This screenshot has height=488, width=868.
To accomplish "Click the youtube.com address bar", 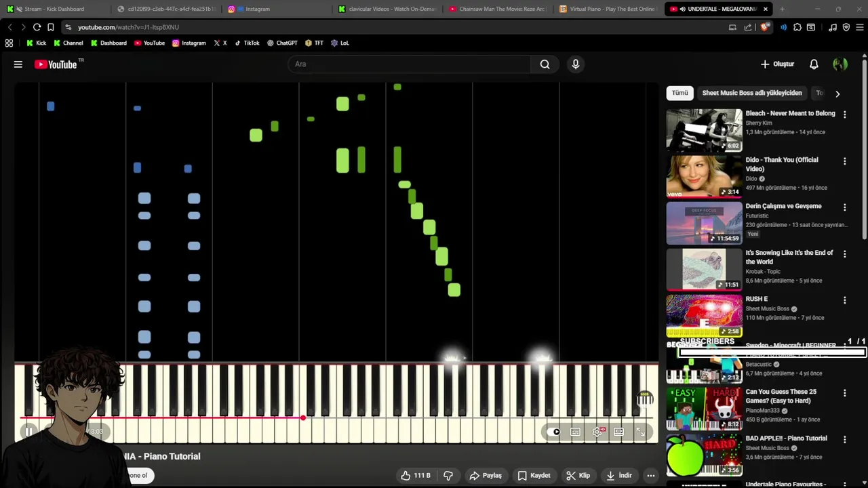I will [393, 27].
